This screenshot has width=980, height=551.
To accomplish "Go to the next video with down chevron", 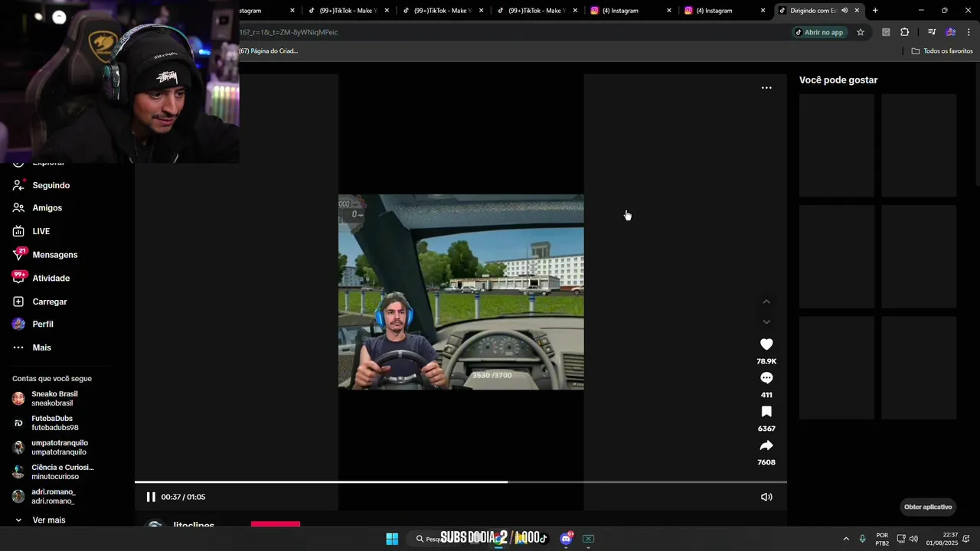I will pyautogui.click(x=766, y=321).
